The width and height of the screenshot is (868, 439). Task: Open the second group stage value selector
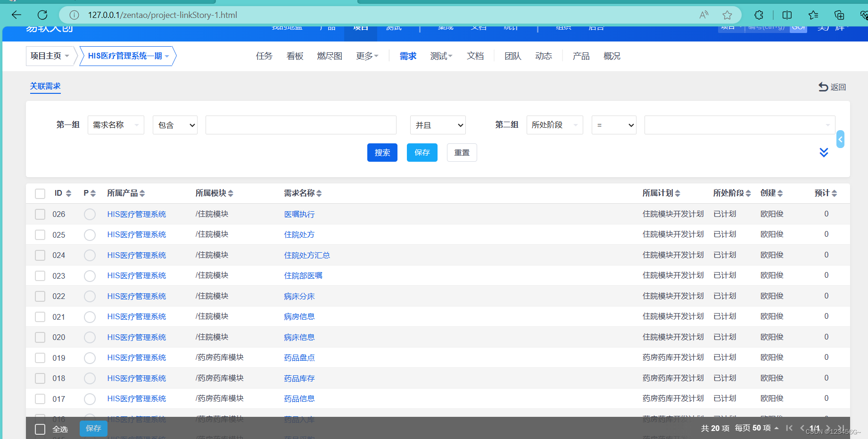[x=740, y=125]
